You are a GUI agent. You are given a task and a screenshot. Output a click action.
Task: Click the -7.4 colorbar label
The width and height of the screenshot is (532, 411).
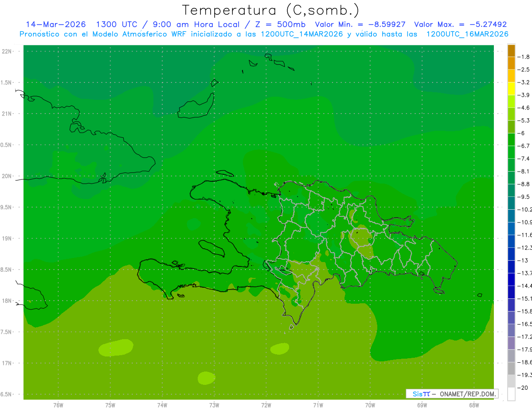coord(524,159)
